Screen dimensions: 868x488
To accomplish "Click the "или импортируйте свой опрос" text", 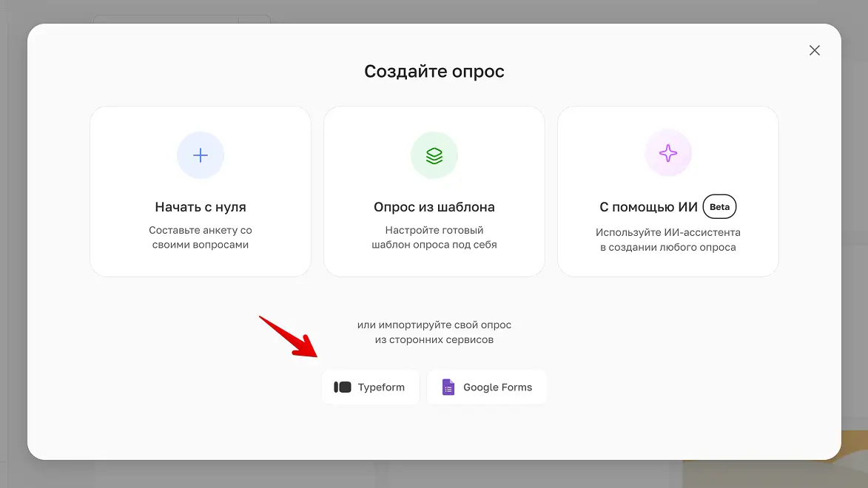I will tap(434, 325).
